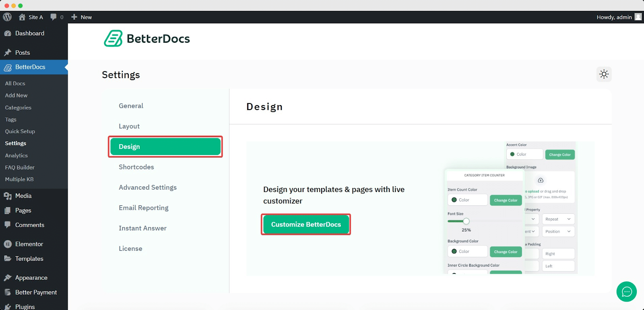The image size is (644, 310).
Task: Open the comments bubble icon in admin bar
Action: 54,17
